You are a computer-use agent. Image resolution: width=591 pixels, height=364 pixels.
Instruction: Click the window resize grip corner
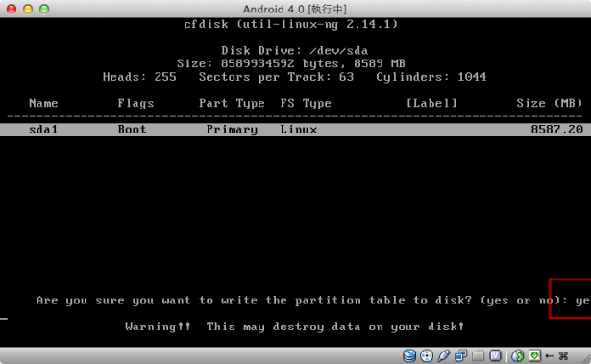586,359
